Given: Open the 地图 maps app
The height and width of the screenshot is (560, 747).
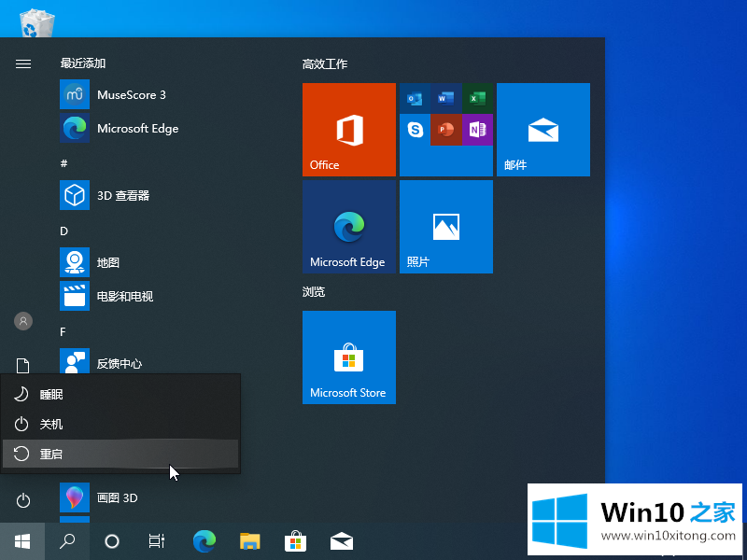Looking at the screenshot, I should 91,262.
